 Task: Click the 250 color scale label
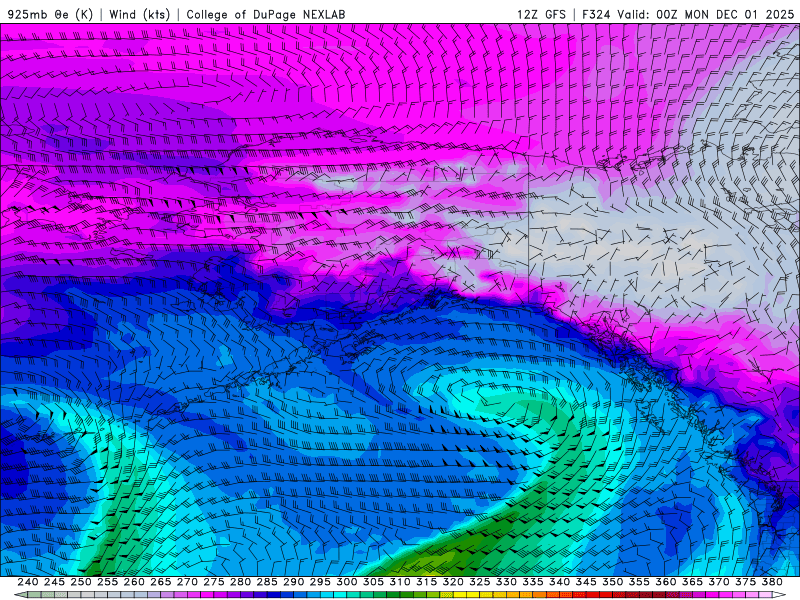81,582
